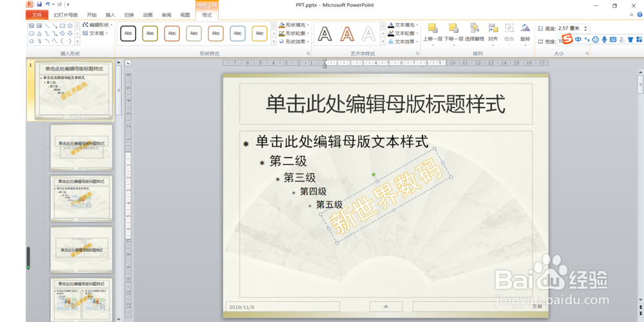Click the height spinner arrows
This screenshot has width=644, height=322.
[x=585, y=28]
